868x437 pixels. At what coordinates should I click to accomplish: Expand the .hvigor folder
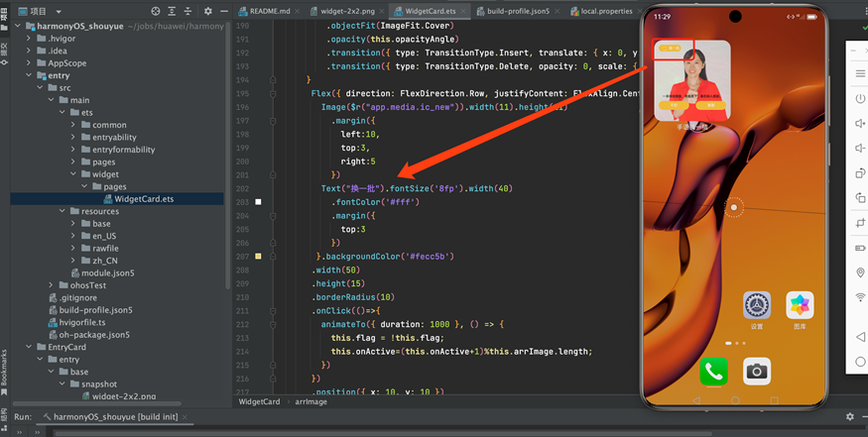click(29, 39)
